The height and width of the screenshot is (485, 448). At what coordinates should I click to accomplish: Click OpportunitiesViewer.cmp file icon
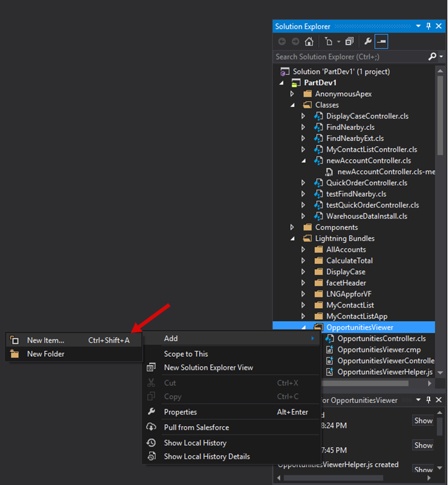click(x=330, y=350)
